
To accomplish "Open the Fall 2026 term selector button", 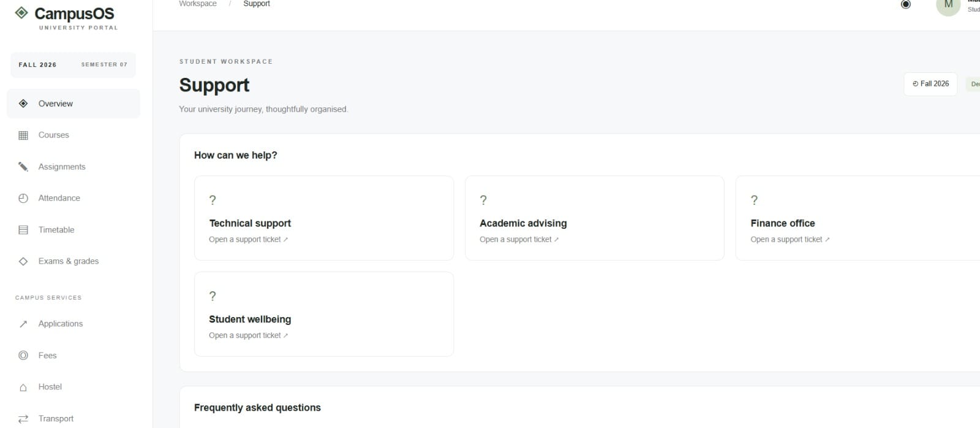I will coord(930,84).
